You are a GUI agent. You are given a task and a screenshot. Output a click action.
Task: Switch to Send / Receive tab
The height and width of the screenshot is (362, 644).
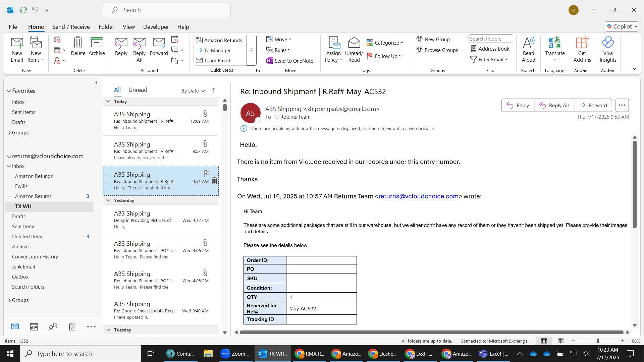[x=71, y=27]
